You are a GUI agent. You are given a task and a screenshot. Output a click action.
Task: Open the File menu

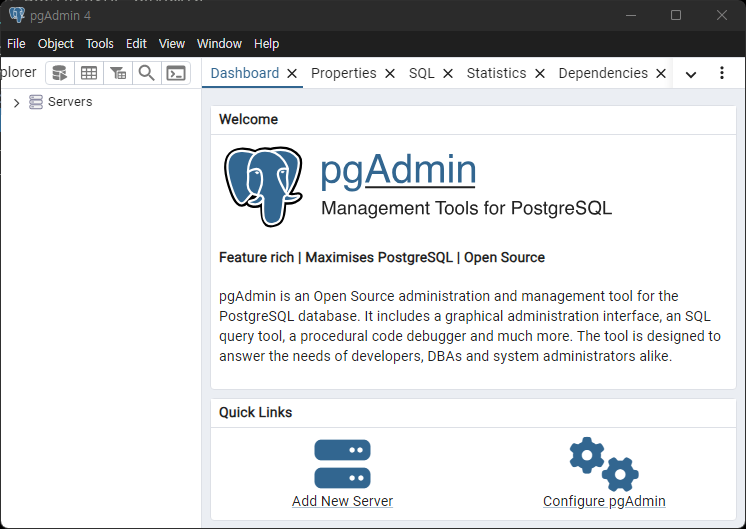tap(16, 44)
